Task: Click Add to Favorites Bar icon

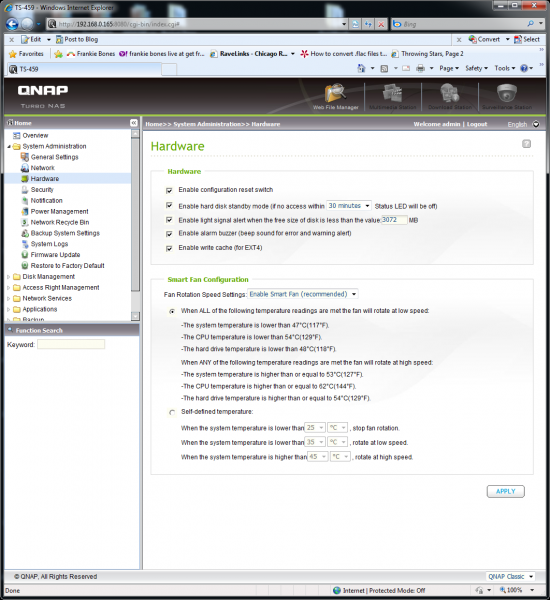Action: pos(58,54)
